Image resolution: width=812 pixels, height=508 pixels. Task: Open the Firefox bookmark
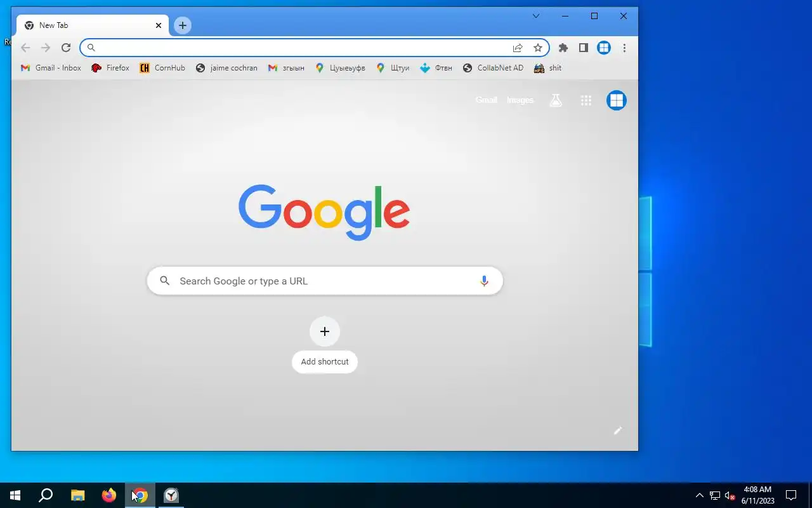[x=110, y=68]
